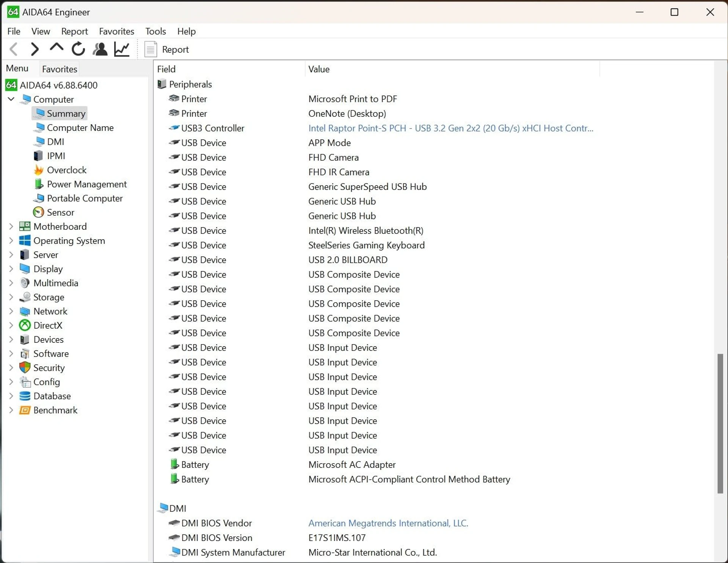
Task: Click the Storage drive icon
Action: tap(25, 297)
